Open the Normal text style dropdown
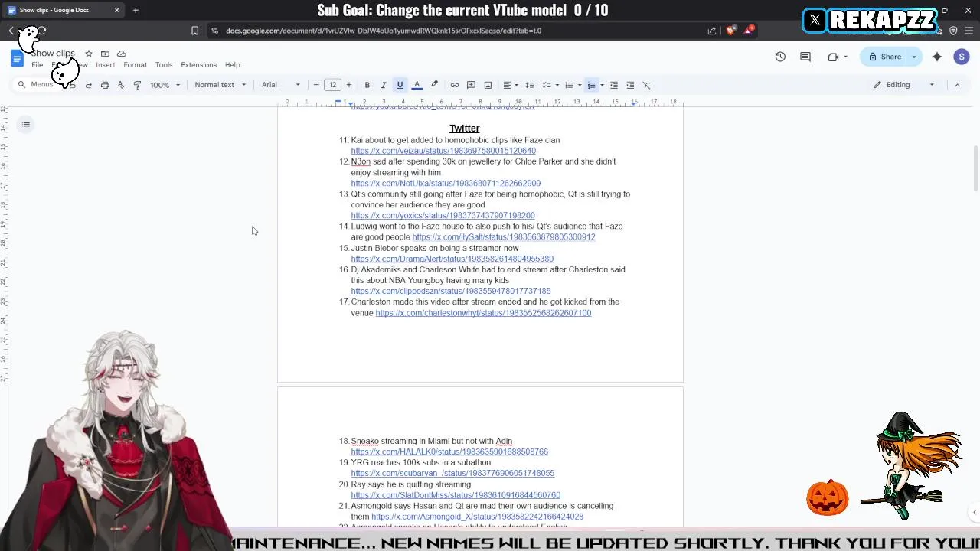980x551 pixels. (220, 85)
